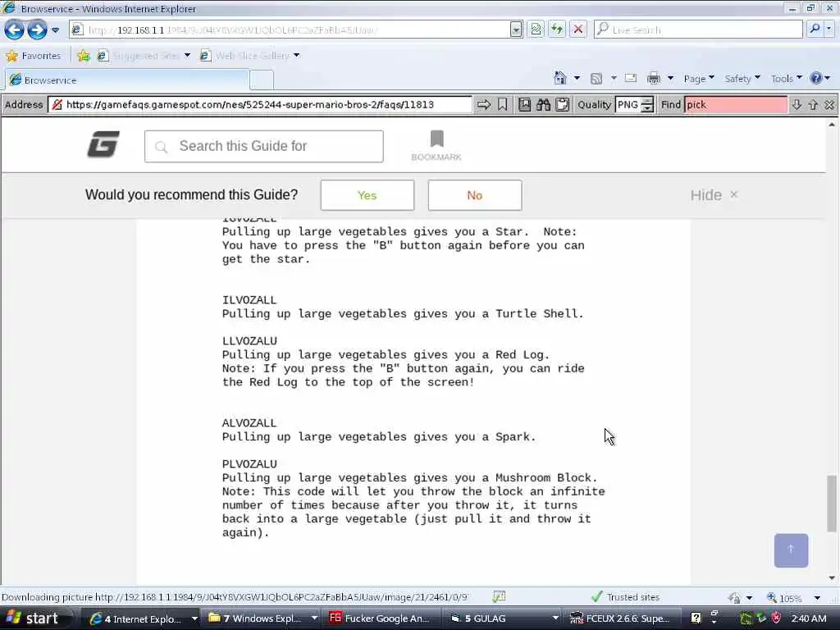Screen dimensions: 840x630
Task: Close the Find bar with X
Action: [x=829, y=105]
